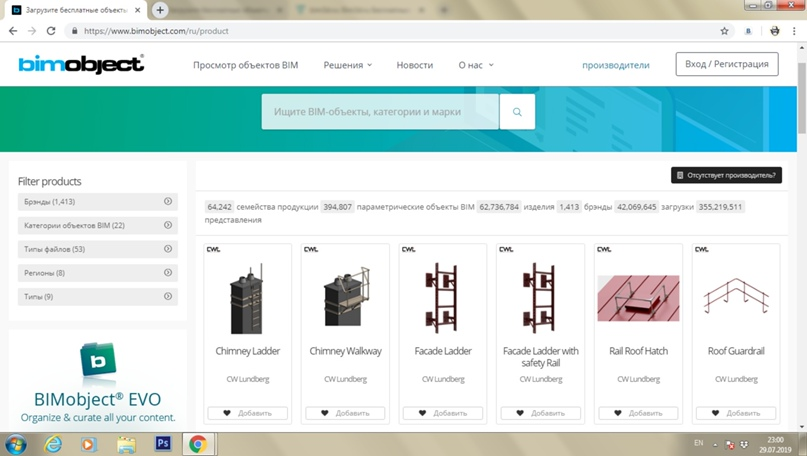Click the BIM objects search field
Viewport: 807px width, 456px height.
coord(380,112)
